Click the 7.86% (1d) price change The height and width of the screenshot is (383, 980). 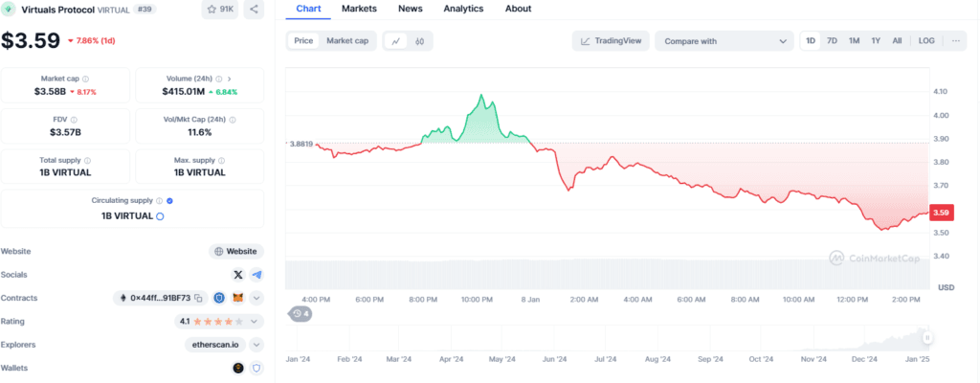pyautogui.click(x=92, y=40)
